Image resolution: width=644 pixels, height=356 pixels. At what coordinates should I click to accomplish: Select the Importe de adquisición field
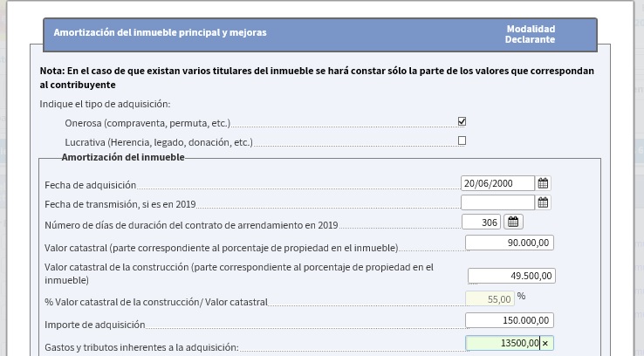(510, 320)
